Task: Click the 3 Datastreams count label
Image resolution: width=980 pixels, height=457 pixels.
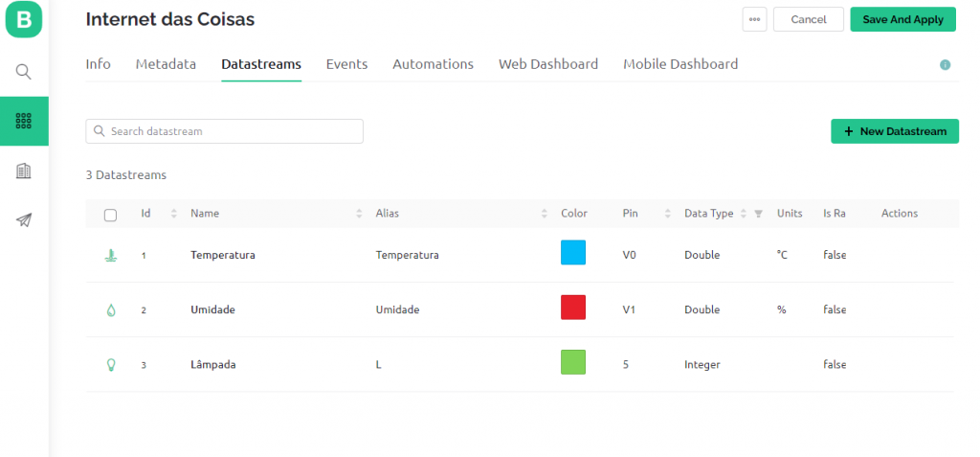Action: 126,175
